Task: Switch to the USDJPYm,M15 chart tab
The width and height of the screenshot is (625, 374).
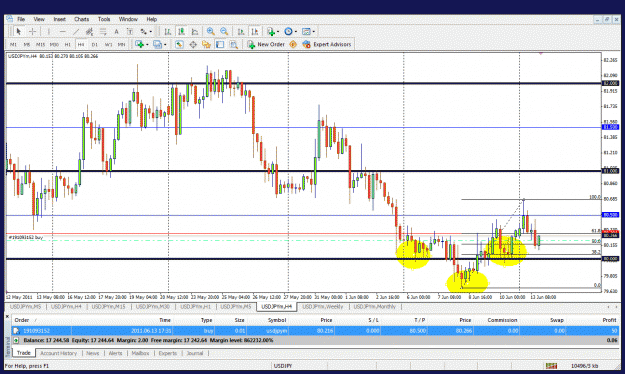Action: click(108, 307)
